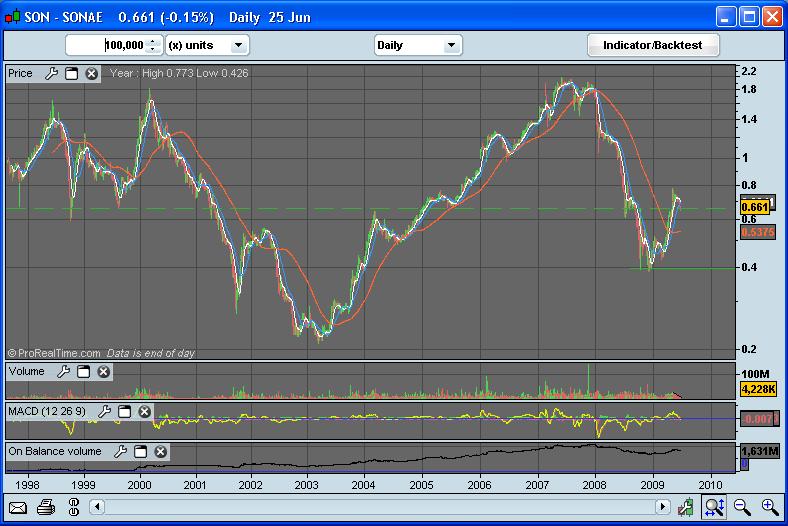Maximize the SONAE chart window
The height and width of the screenshot is (526, 788).
(x=749, y=17)
